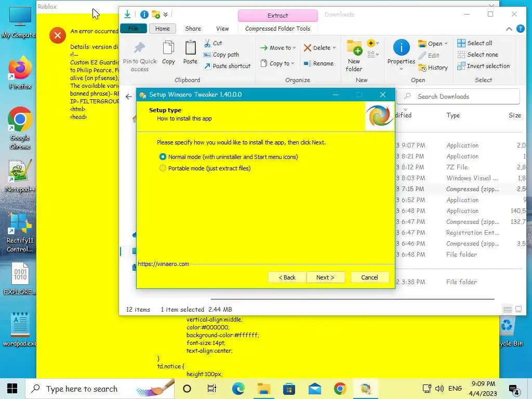Open EXPLORE file on desktop
This screenshot has width=532, height=399.
pyautogui.click(x=20, y=278)
